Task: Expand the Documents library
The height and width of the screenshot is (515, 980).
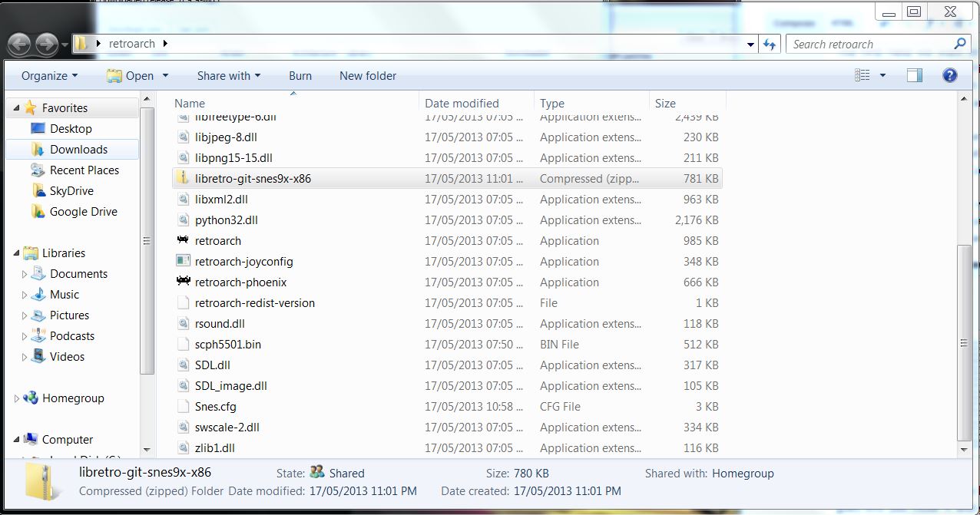Action: (x=24, y=274)
